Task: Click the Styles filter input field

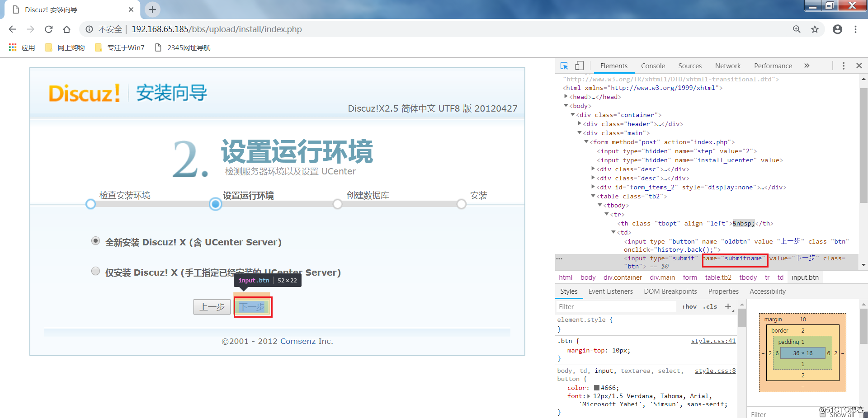Action: click(x=616, y=306)
